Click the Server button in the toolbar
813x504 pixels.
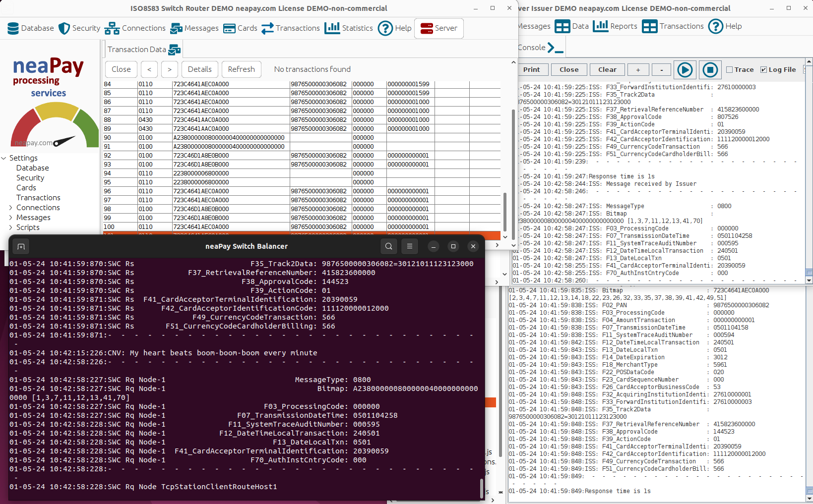click(439, 28)
